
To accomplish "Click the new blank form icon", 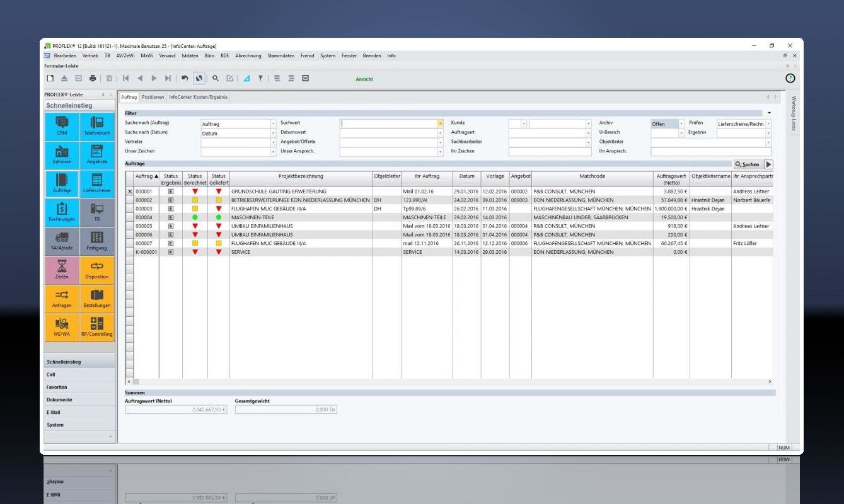I will click(x=50, y=78).
